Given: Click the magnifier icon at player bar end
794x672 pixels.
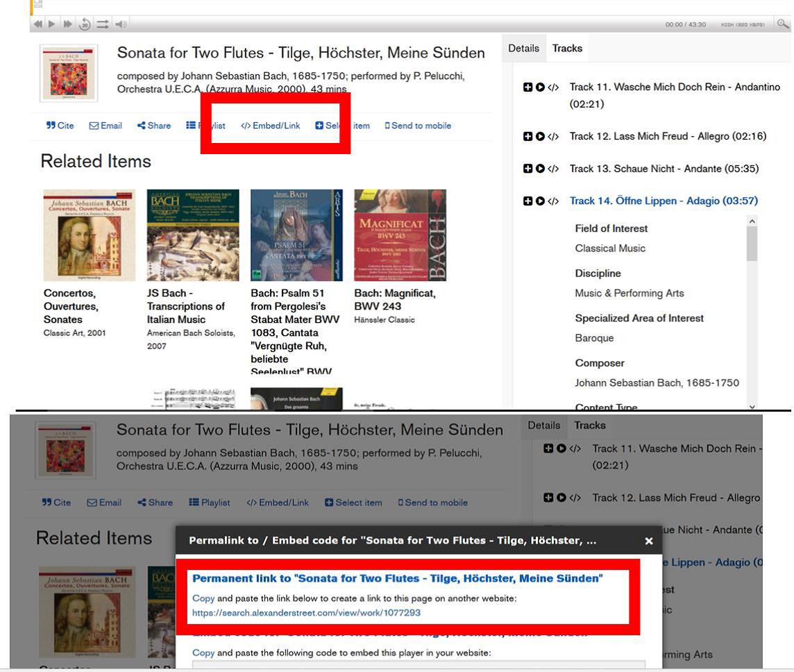Looking at the screenshot, I should [x=783, y=24].
